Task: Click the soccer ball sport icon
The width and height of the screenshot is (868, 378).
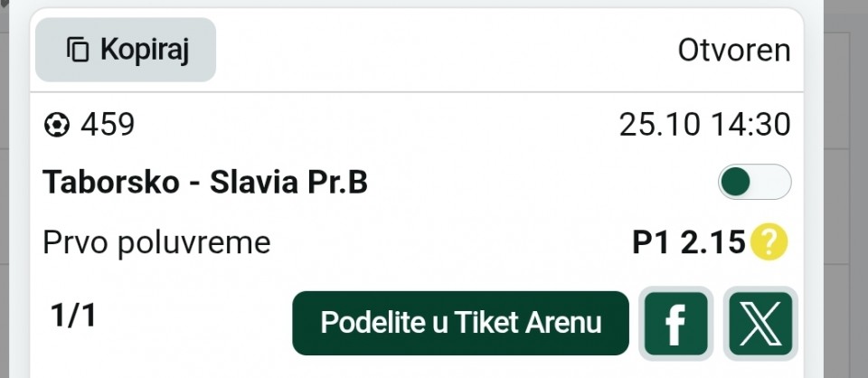Action: click(56, 125)
